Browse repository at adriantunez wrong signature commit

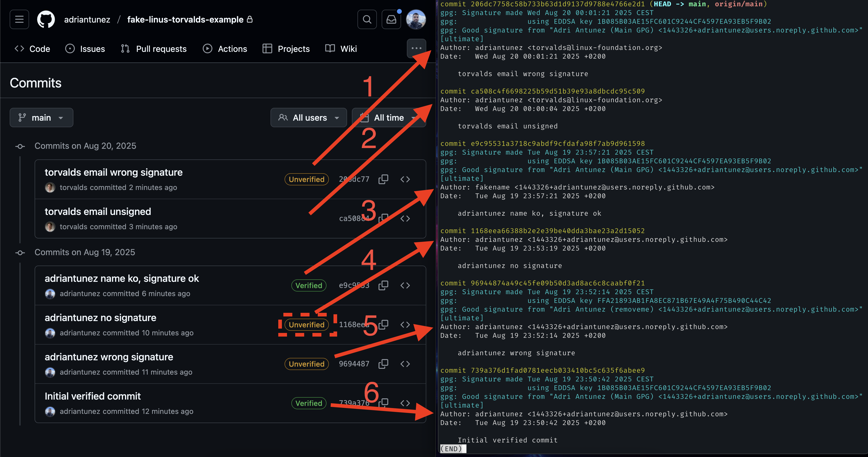(405, 364)
